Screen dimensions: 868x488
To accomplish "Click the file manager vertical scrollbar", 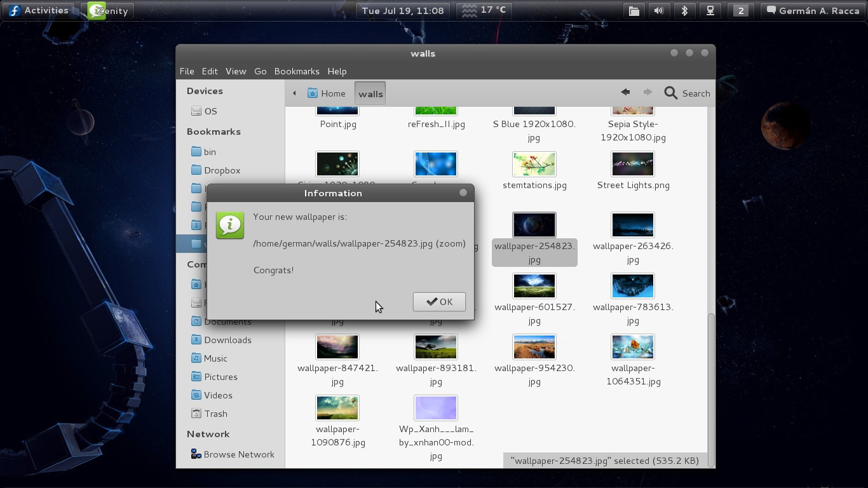I will [711, 390].
